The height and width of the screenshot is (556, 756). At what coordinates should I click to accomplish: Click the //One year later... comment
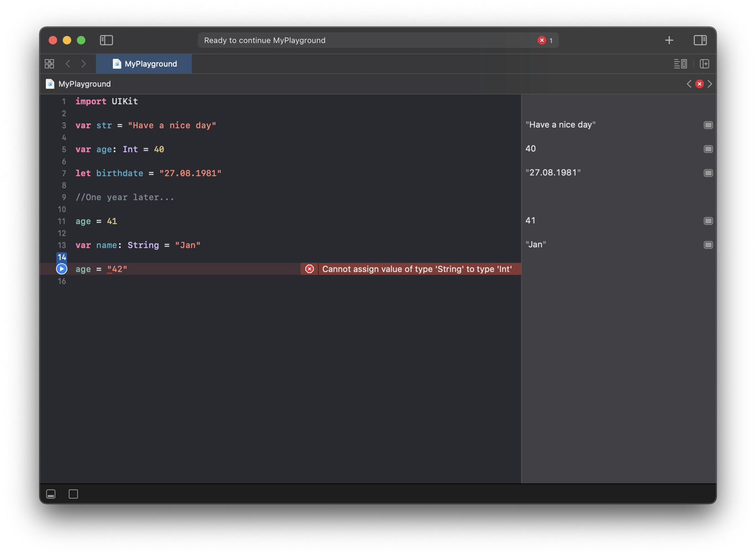tap(125, 197)
